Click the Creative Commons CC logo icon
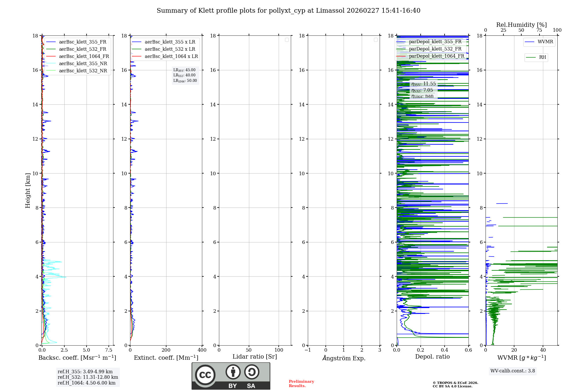This screenshot has width=577, height=392. pos(205,375)
